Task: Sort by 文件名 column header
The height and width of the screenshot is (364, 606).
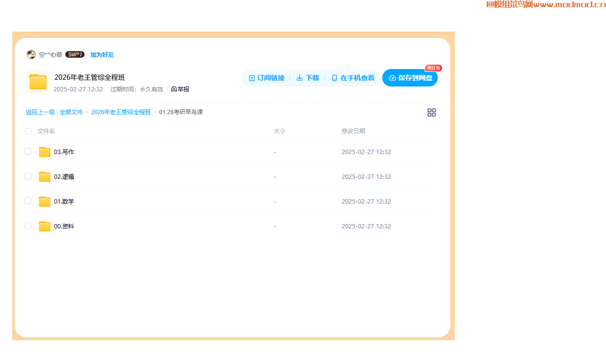Action: (x=46, y=131)
